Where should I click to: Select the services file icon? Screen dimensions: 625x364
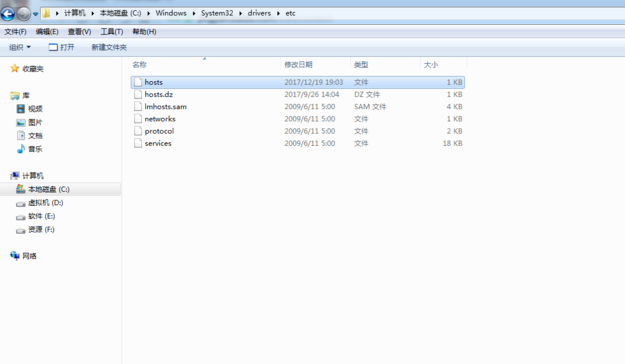pyautogui.click(x=138, y=143)
